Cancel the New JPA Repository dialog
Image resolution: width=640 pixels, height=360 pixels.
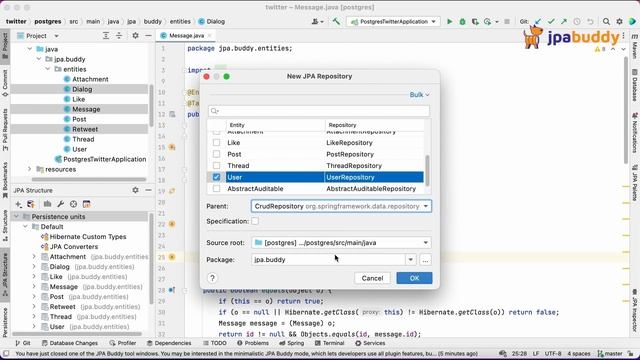pyautogui.click(x=372, y=278)
